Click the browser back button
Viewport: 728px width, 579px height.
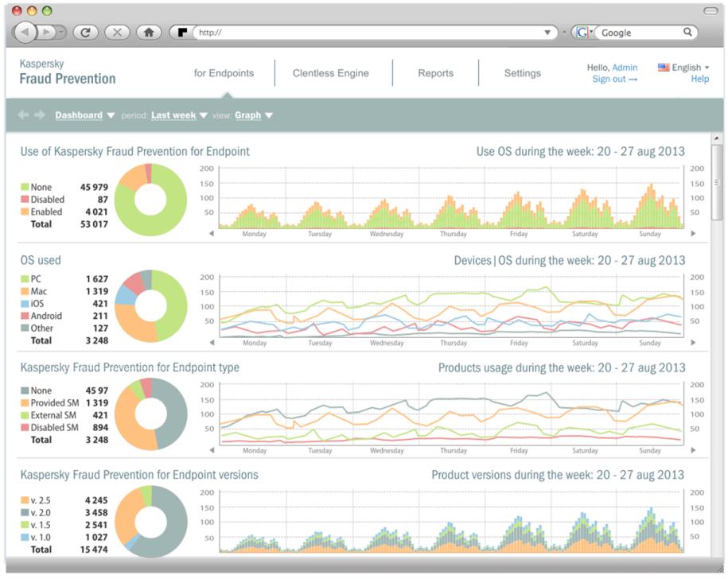(25, 33)
